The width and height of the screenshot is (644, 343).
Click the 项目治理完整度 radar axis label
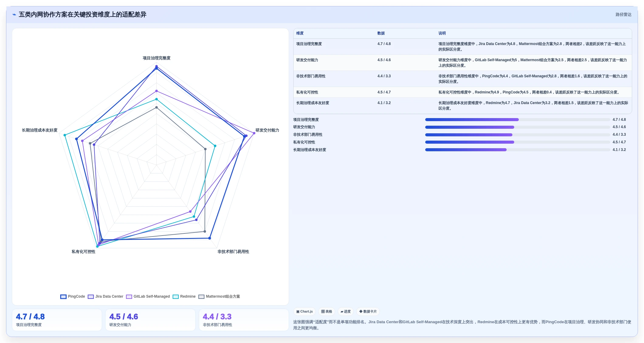[x=157, y=58]
